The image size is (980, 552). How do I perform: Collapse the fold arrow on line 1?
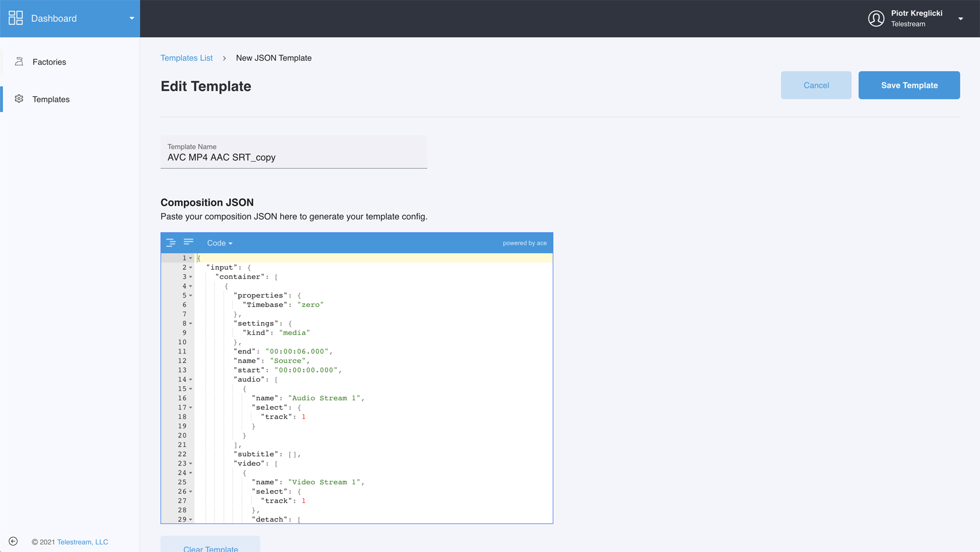tap(191, 258)
